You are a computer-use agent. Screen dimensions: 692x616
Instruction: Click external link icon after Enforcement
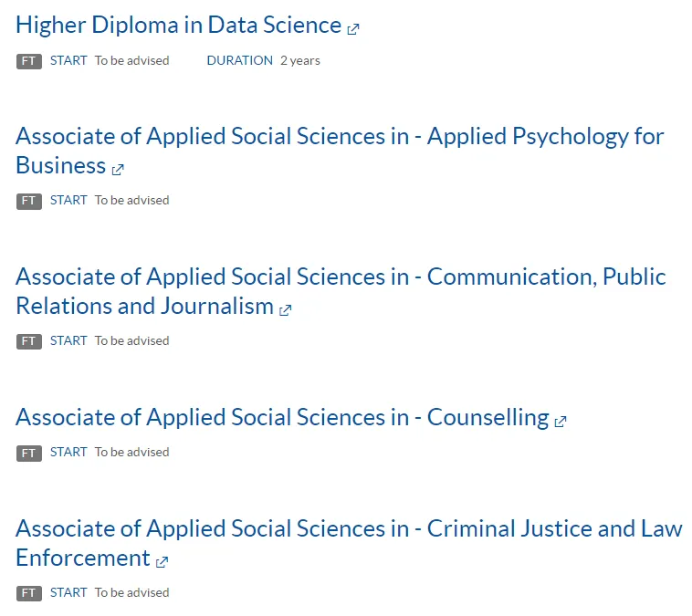click(x=163, y=561)
